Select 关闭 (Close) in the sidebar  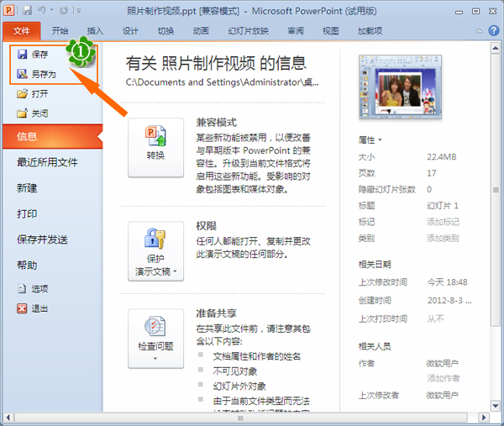point(33,113)
